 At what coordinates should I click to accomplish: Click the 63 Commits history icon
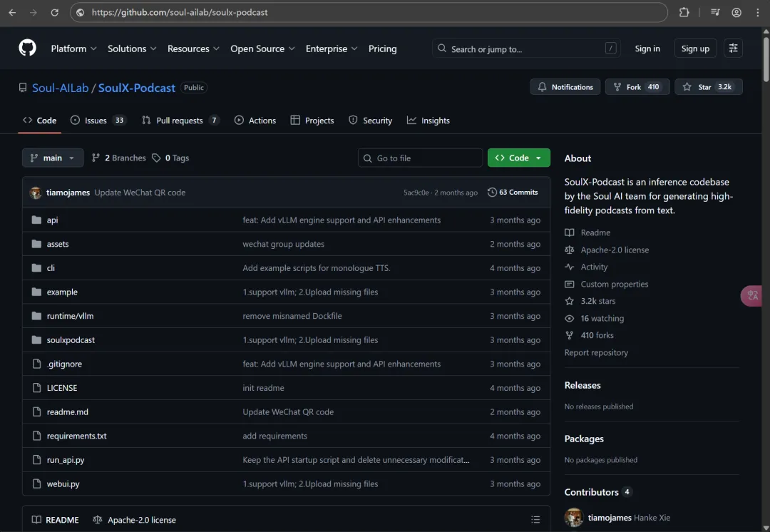492,192
